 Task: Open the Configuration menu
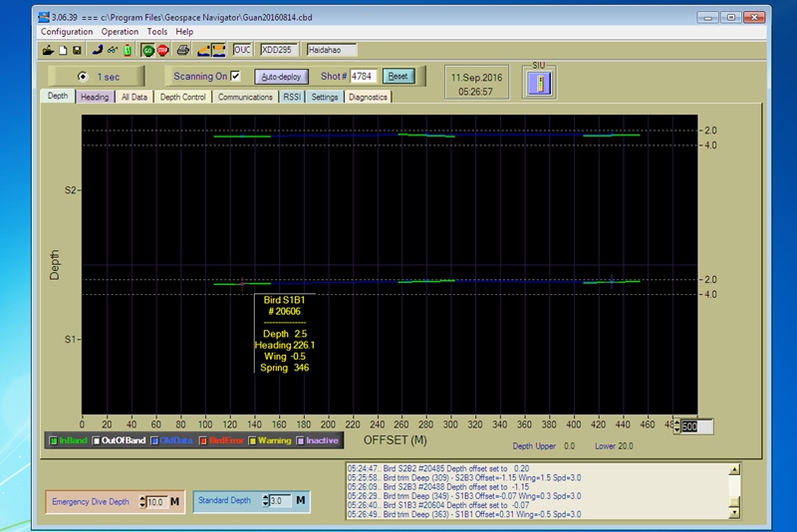tap(67, 32)
